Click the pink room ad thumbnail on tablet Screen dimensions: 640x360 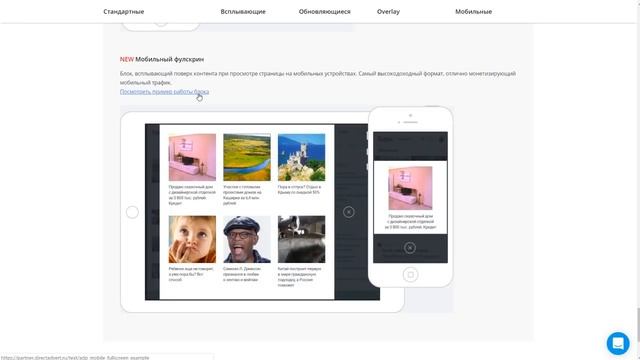[x=192, y=157]
